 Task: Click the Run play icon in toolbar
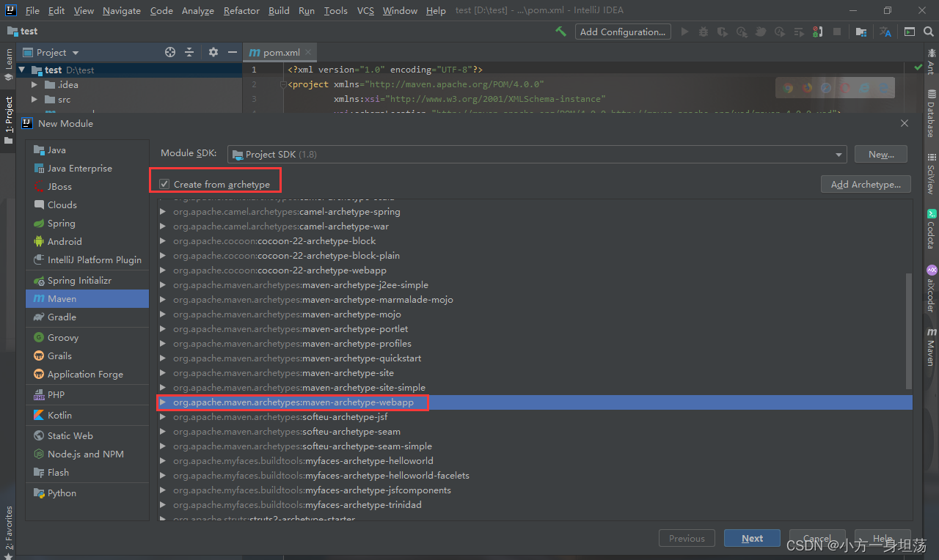pyautogui.click(x=684, y=32)
